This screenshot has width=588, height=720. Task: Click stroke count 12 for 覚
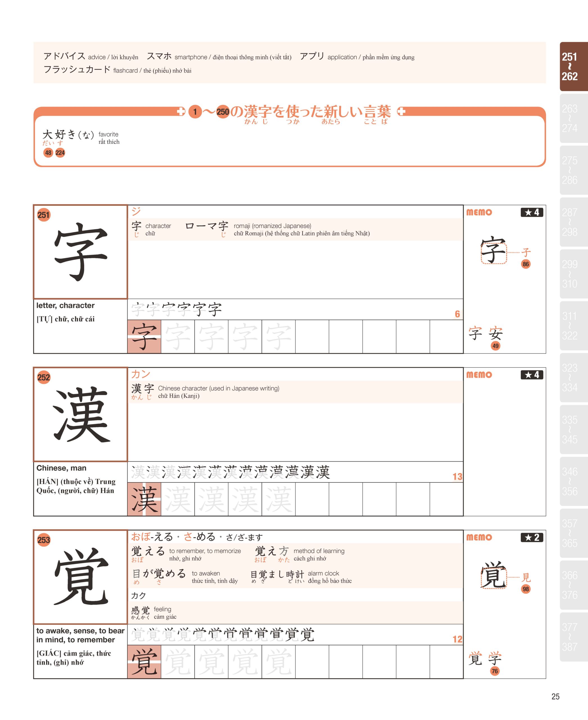coord(457,639)
